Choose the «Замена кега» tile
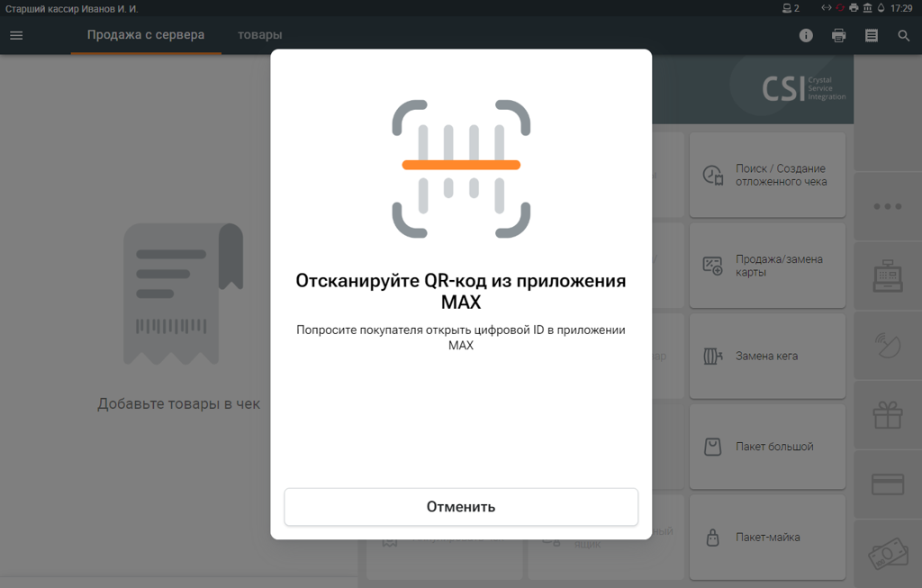Screen dimensions: 922x588 767,356
